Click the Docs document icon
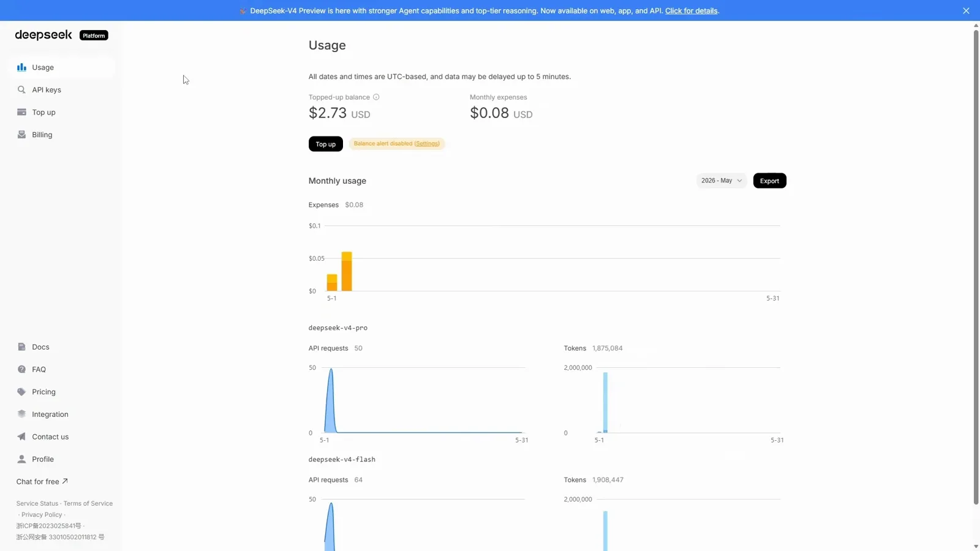This screenshot has height=551, width=980. [21, 347]
